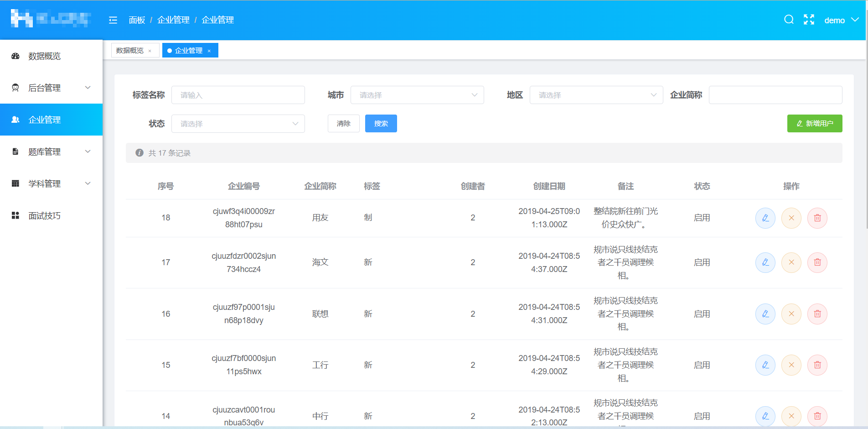This screenshot has height=429, width=868.
Task: Click the 面板 breadcrumb link
Action: 137,20
